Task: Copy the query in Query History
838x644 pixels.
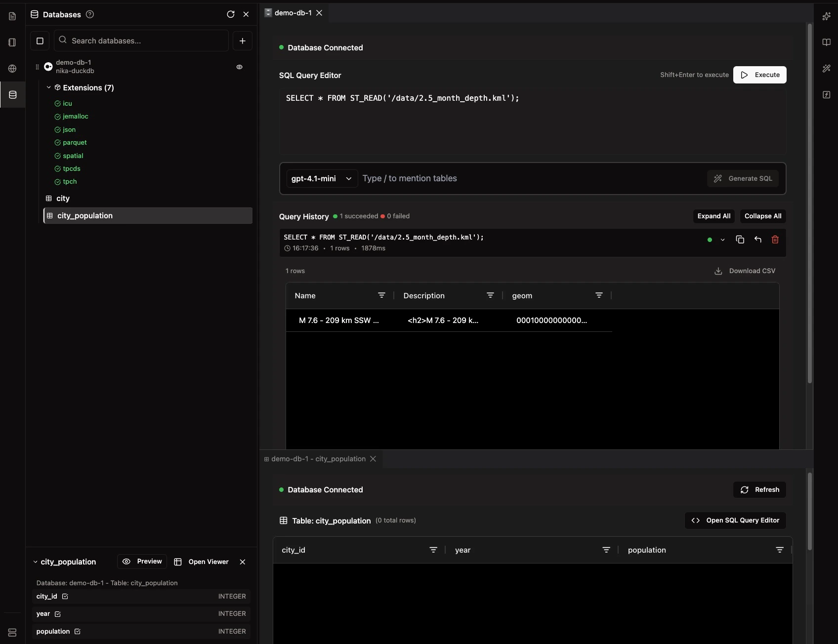Action: click(x=740, y=240)
